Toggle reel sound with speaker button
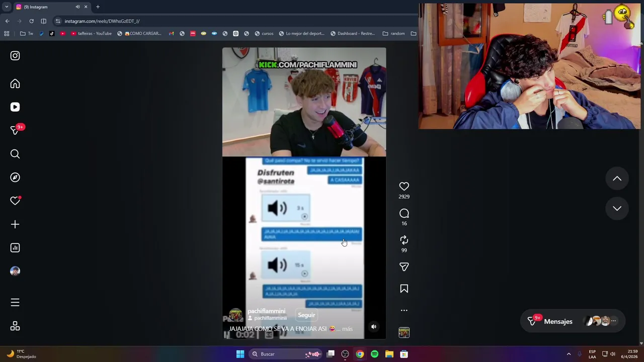 (x=373, y=327)
